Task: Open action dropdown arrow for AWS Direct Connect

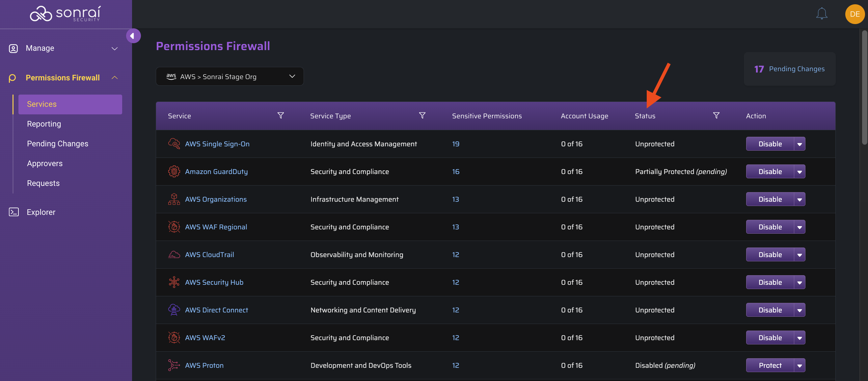Action: (799, 310)
